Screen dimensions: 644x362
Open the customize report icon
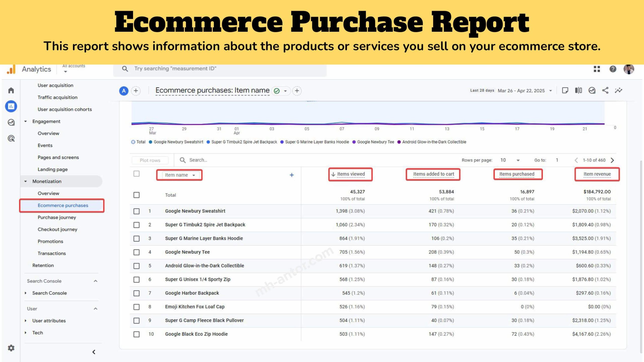pos(565,90)
